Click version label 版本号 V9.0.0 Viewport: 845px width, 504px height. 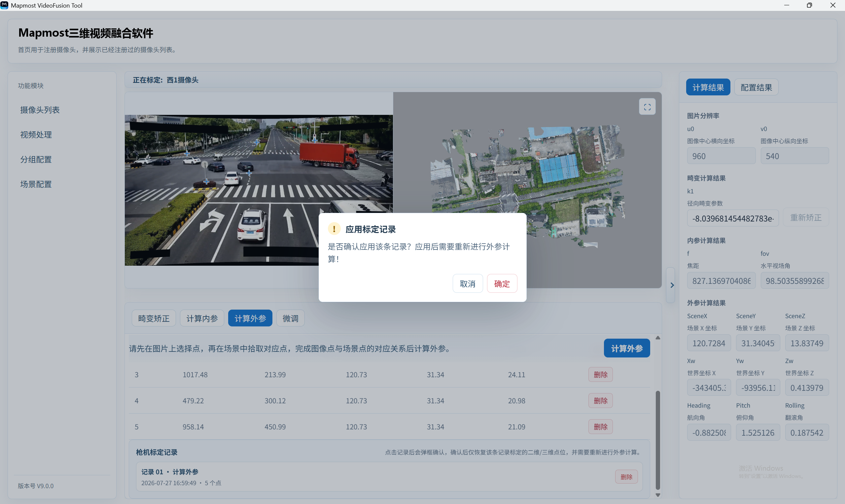(x=36, y=486)
